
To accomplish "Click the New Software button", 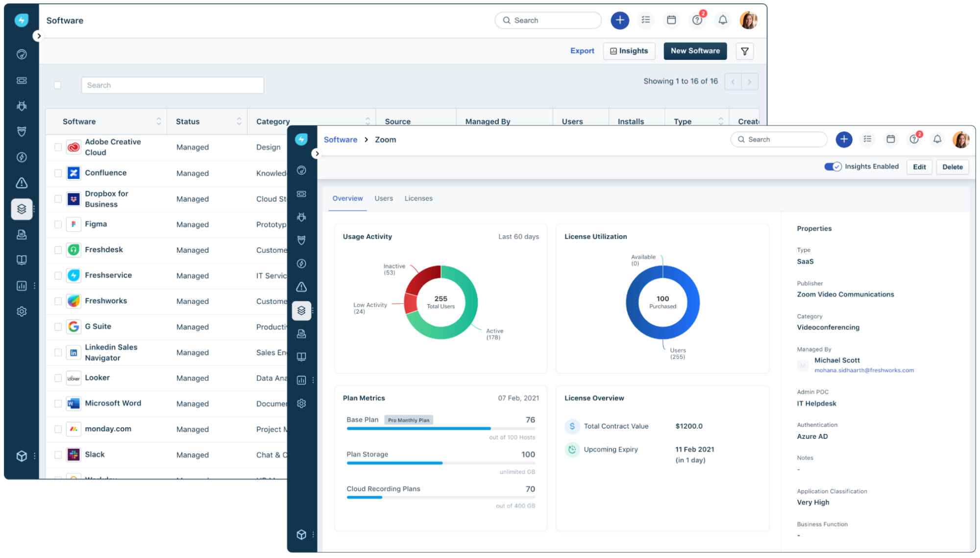I will [x=695, y=51].
